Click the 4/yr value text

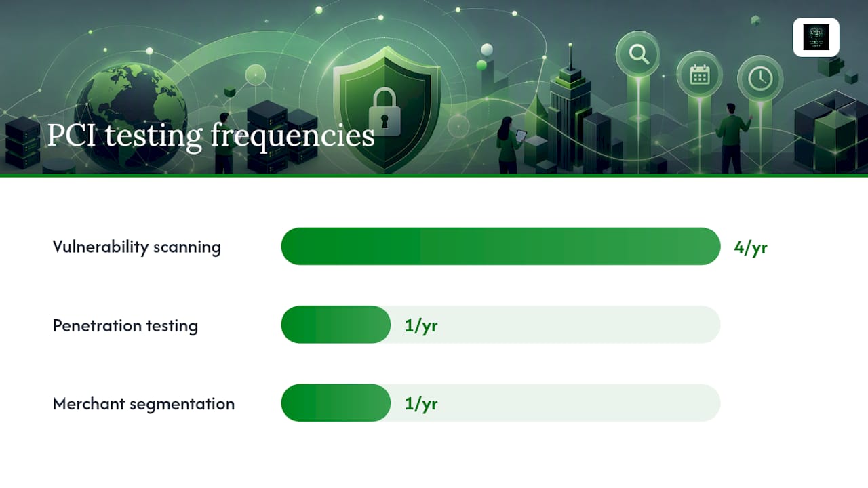pos(751,247)
